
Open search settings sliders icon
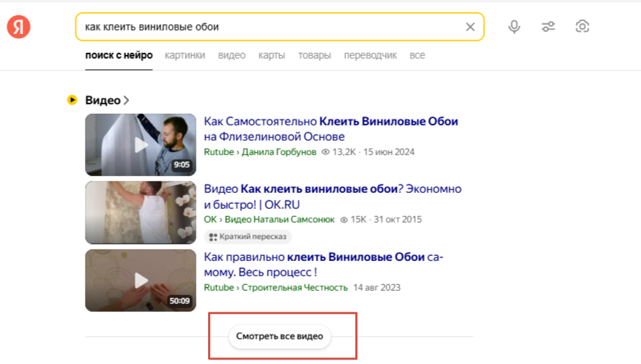tap(548, 27)
